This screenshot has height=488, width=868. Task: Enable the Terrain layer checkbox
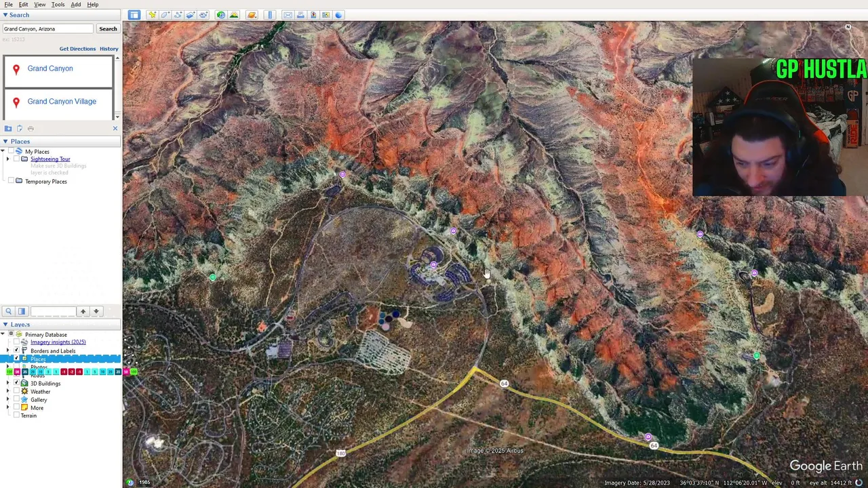pyautogui.click(x=16, y=415)
